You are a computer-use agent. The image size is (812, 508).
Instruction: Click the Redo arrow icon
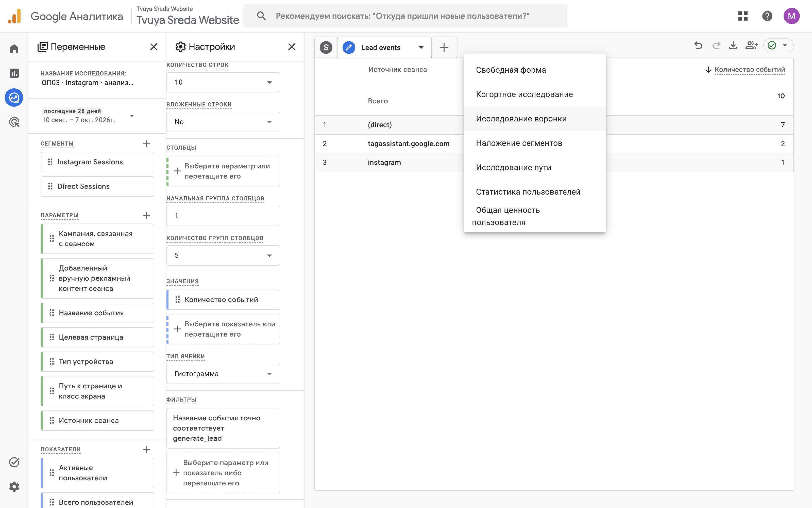pos(716,45)
